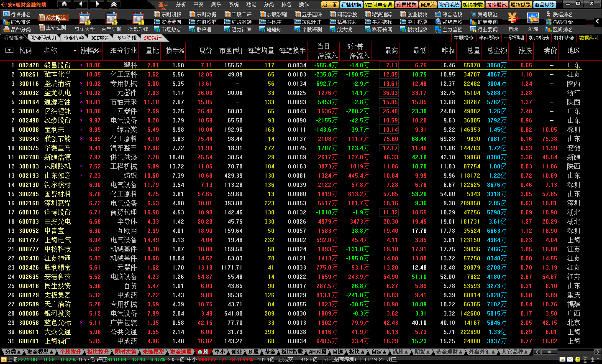Open 分析 menu
The height and width of the screenshot is (364, 602).
[181, 4]
